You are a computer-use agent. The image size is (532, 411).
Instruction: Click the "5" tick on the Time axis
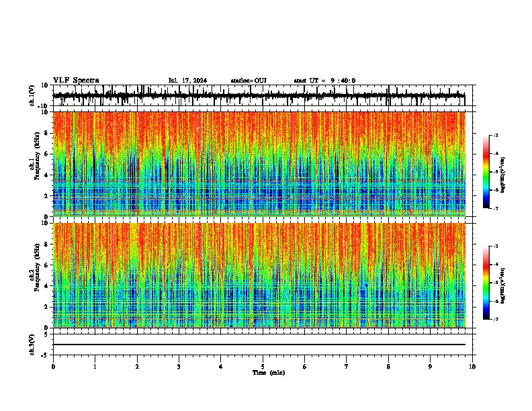click(263, 367)
